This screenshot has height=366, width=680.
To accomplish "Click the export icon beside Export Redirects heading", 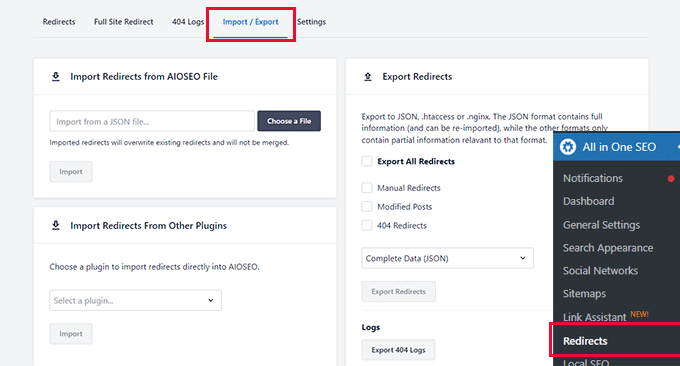I will click(x=368, y=77).
